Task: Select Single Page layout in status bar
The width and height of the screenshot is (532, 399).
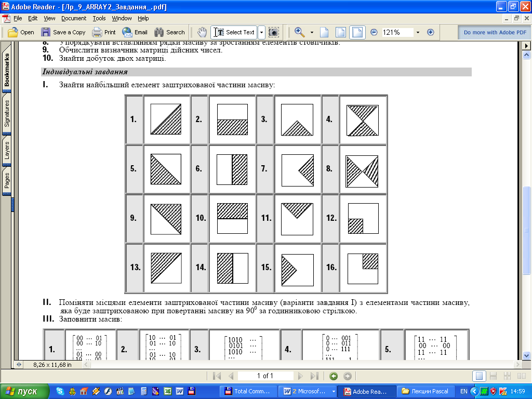Action: tap(480, 376)
